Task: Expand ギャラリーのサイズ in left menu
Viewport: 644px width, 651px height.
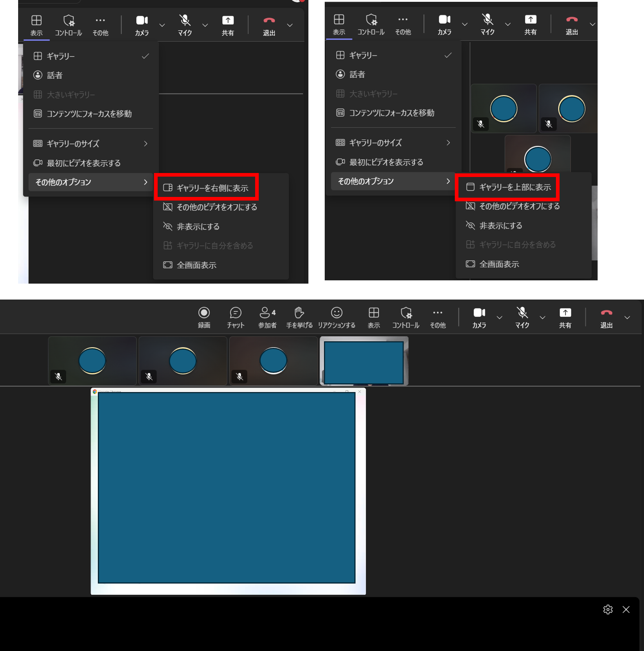Action: [x=91, y=144]
